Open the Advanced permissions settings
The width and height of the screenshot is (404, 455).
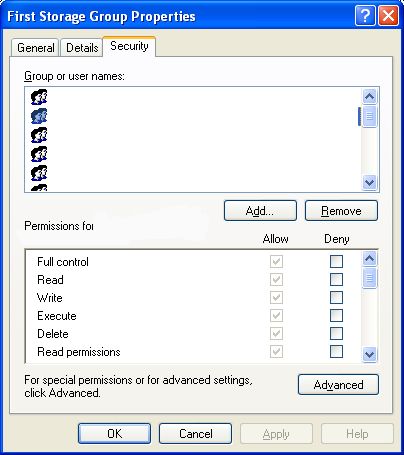(x=338, y=385)
